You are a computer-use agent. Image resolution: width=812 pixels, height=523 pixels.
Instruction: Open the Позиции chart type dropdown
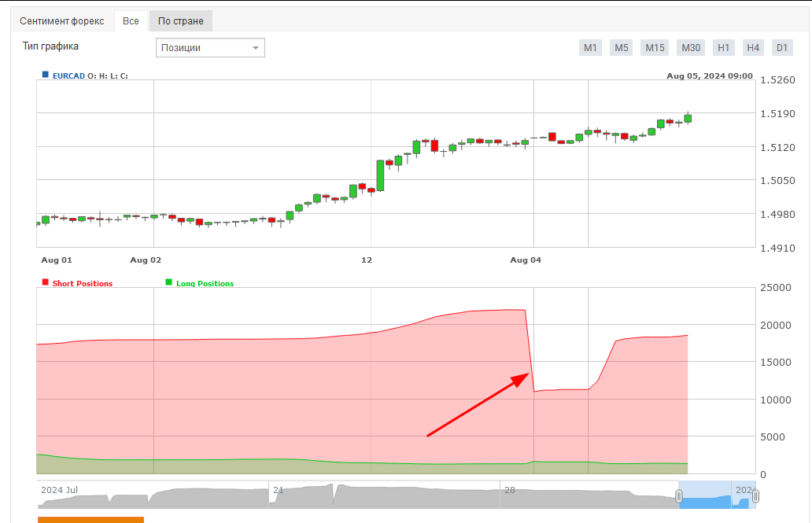pos(210,48)
